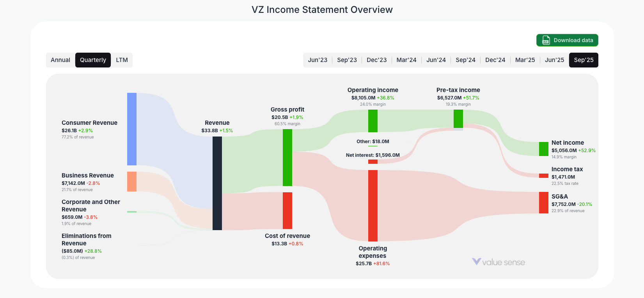Click the Download data button
The width and height of the screenshot is (644, 298).
567,40
